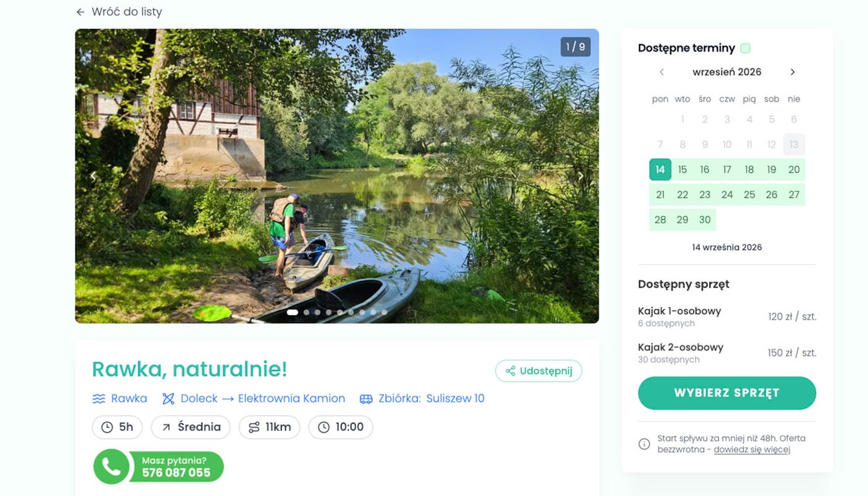Click the info icon near 48h notice
The height and width of the screenshot is (496, 868).
[644, 444]
